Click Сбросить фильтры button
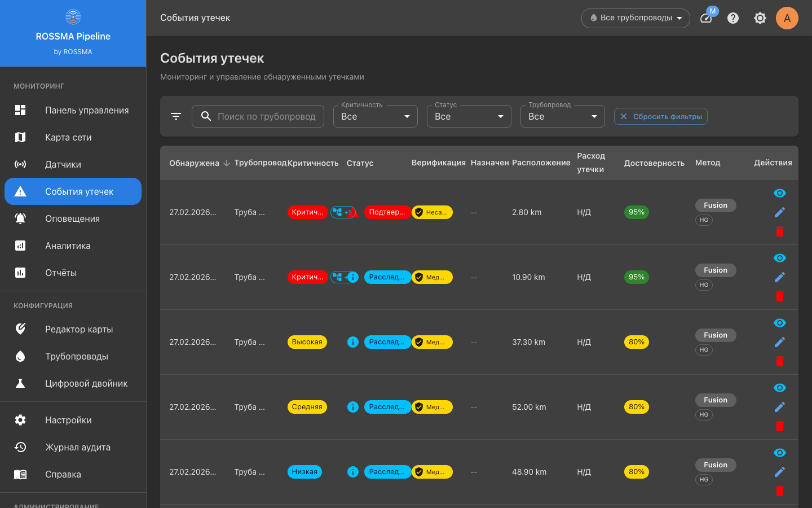This screenshot has height=508, width=812. (660, 116)
